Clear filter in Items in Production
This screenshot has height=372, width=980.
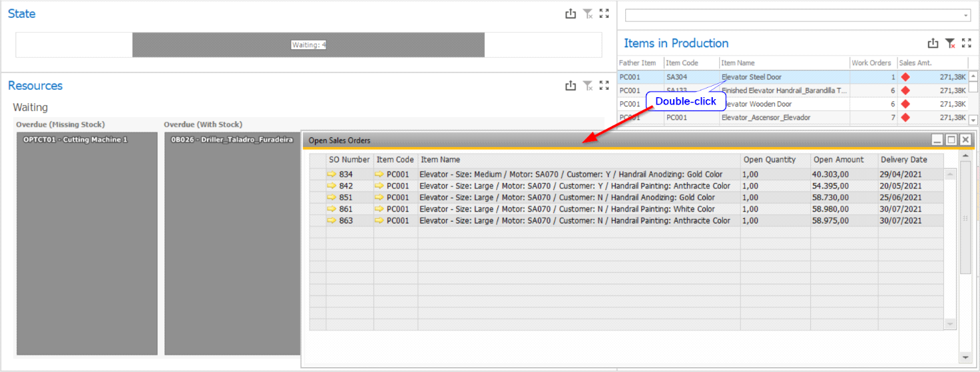pos(950,43)
